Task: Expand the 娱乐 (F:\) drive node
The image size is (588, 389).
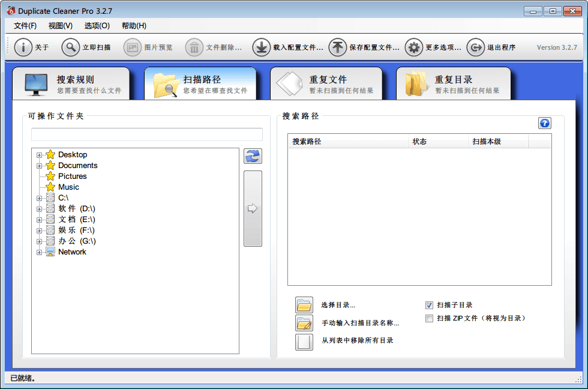Action: tap(39, 231)
